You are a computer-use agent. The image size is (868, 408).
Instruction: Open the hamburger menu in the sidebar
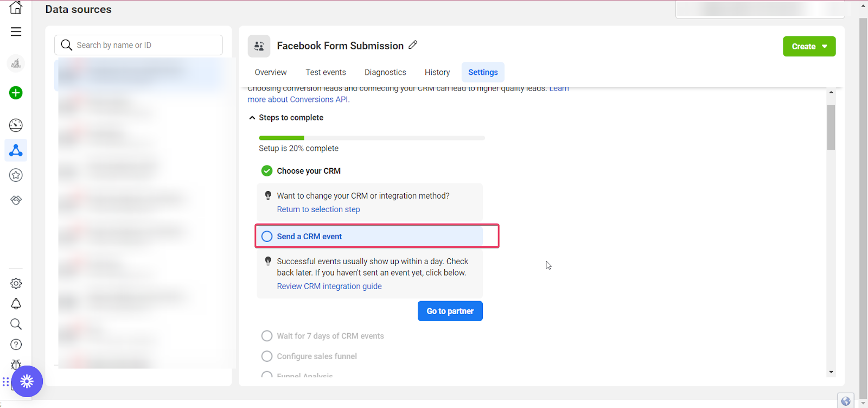coord(16,31)
